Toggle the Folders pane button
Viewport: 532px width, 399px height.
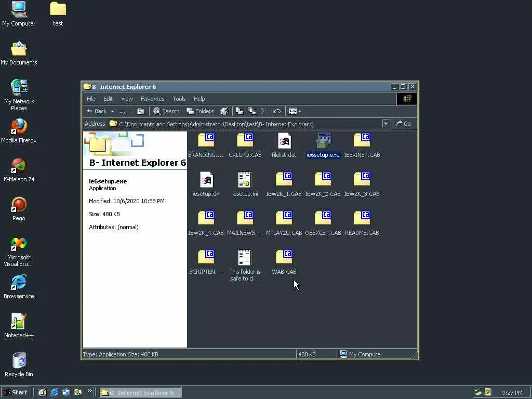point(200,111)
